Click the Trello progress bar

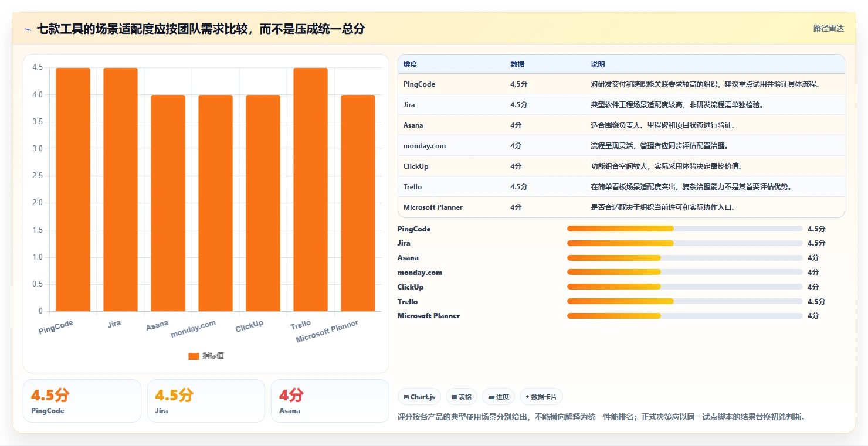[x=684, y=301]
